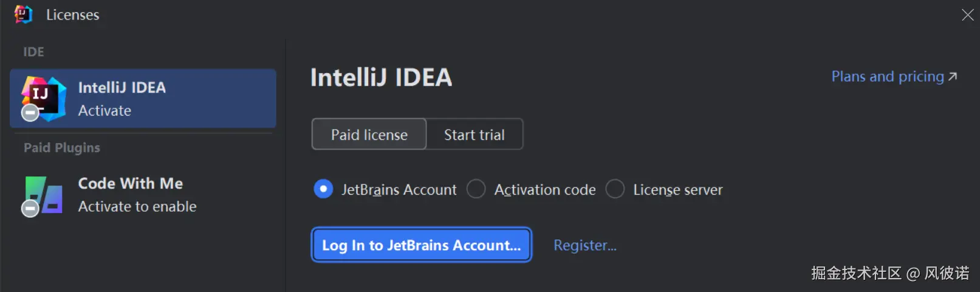980x292 pixels.
Task: Click the IntelliJ IDEA logo in title bar
Action: [23, 14]
